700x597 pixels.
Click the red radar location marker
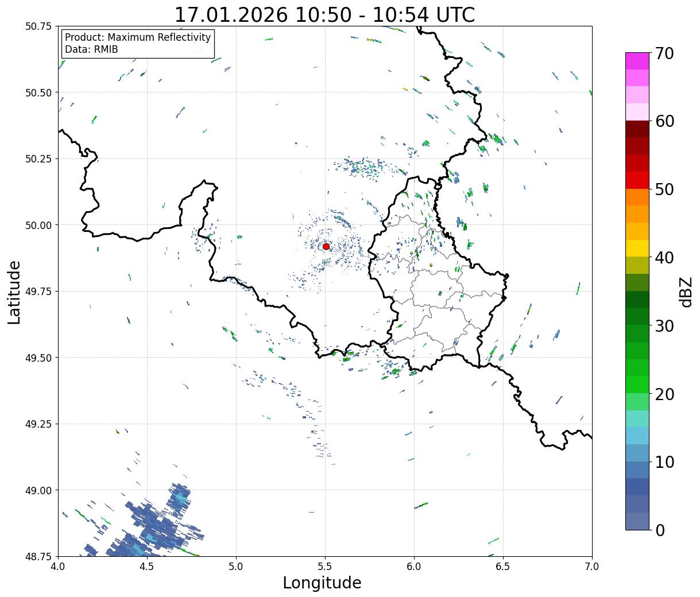[x=326, y=246]
